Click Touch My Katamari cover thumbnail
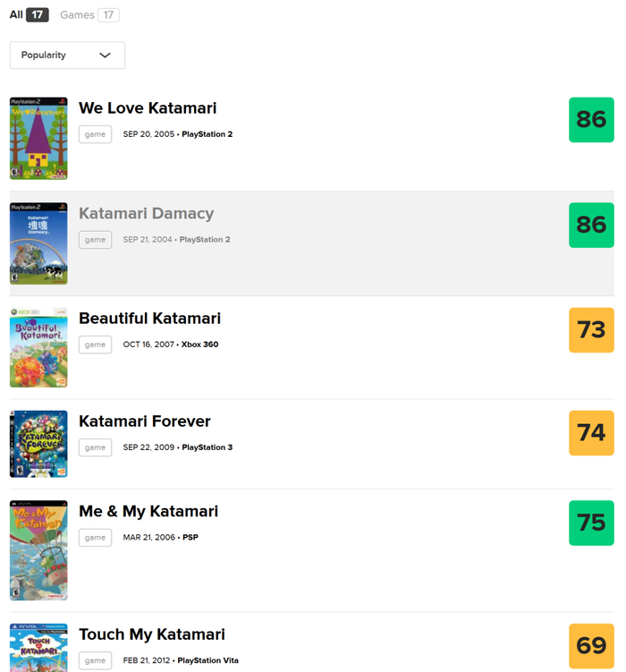The width and height of the screenshot is (626, 672). (x=38, y=648)
